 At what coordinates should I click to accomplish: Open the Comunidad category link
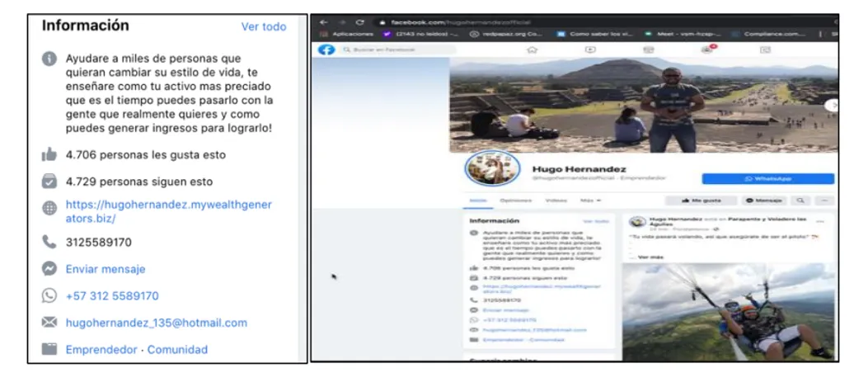pos(177,350)
